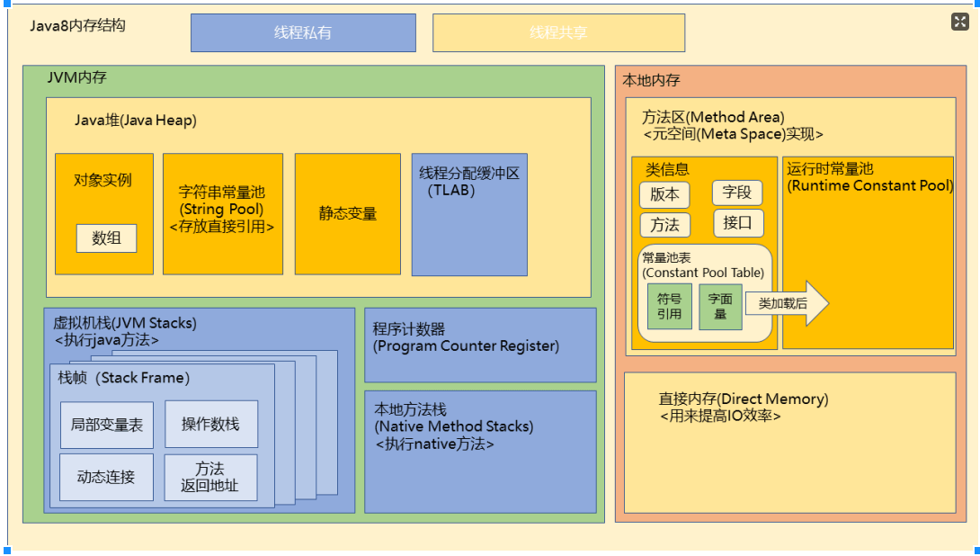This screenshot has height=556, width=980.
Task: Select the blue 线程私有 legend box
Action: pyautogui.click(x=303, y=32)
